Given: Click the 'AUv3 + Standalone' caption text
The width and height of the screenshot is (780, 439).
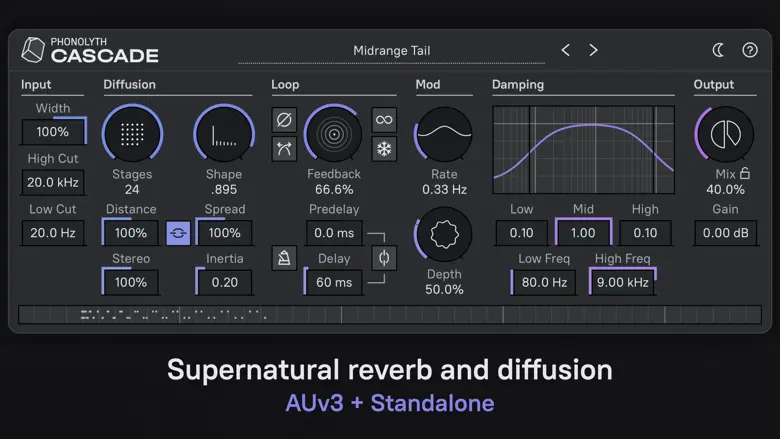Looking at the screenshot, I should tap(390, 403).
